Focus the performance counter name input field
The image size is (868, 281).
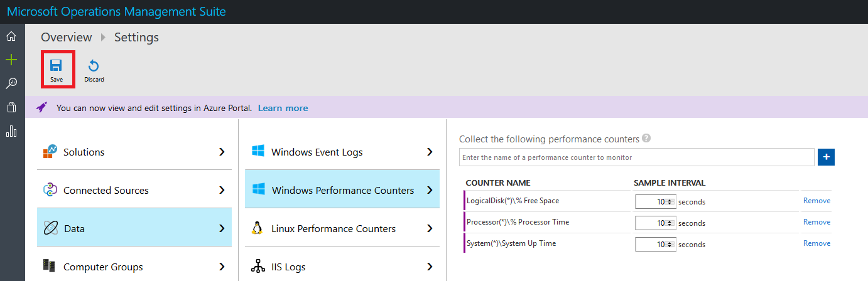coord(637,157)
